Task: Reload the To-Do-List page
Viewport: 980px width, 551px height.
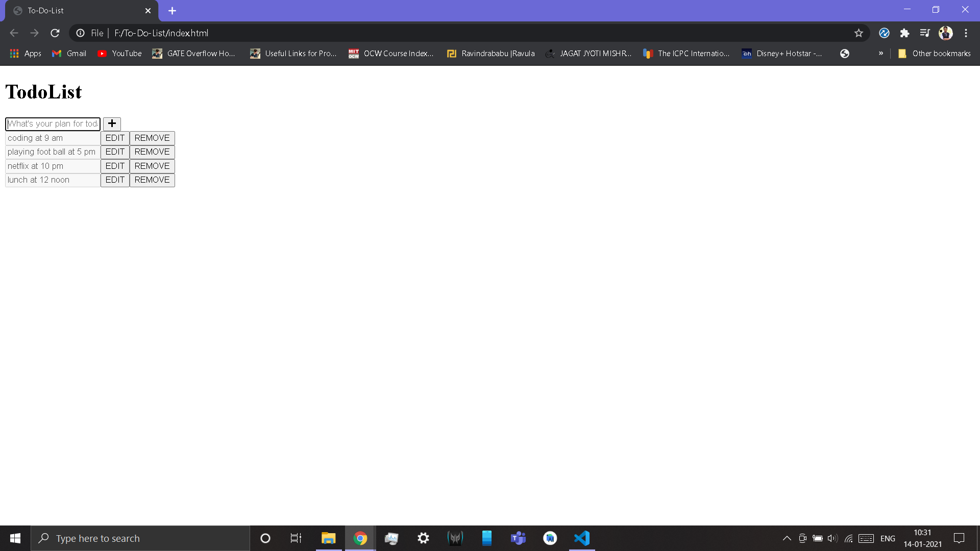Action: (55, 33)
